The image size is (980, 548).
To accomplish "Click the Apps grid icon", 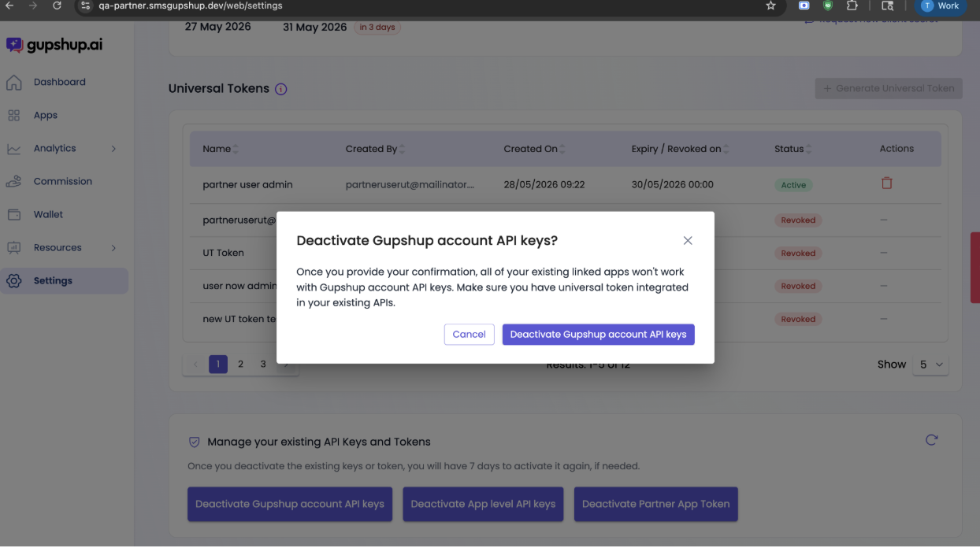I will 13,115.
